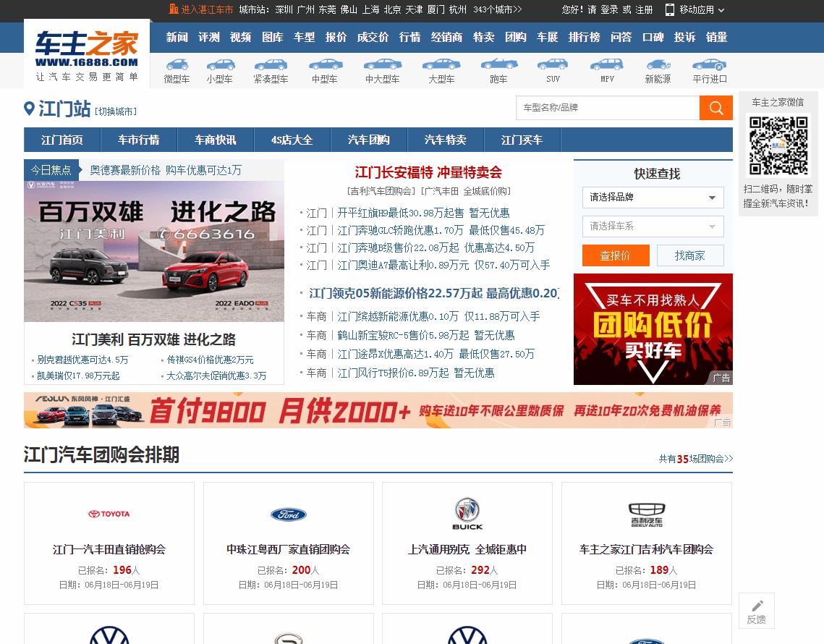Open headline 江门长安福特 冲量特卖会
Viewport: 824px width, 644px height.
pos(428,172)
